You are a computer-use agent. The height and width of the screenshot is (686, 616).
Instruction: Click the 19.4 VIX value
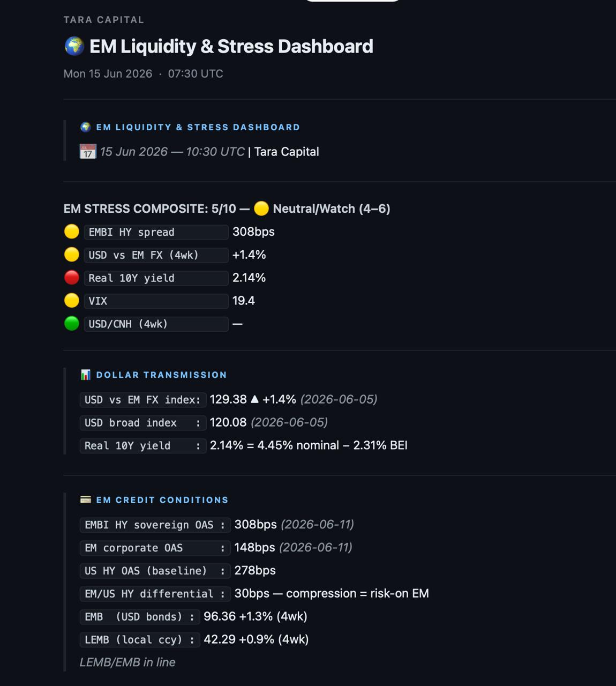pos(243,301)
